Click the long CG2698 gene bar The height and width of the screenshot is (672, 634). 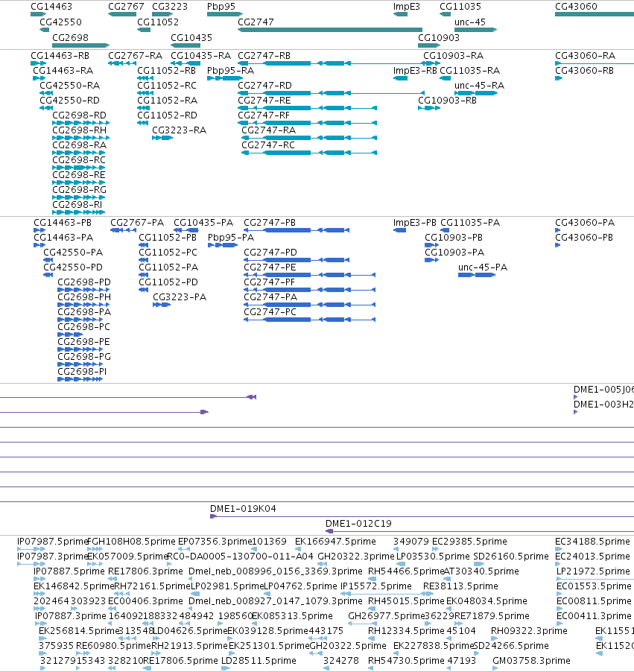[x=81, y=45]
